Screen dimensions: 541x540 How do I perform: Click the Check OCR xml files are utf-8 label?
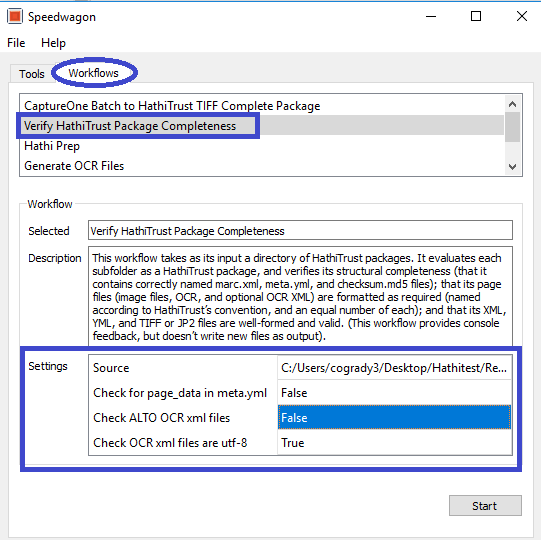[170, 443]
